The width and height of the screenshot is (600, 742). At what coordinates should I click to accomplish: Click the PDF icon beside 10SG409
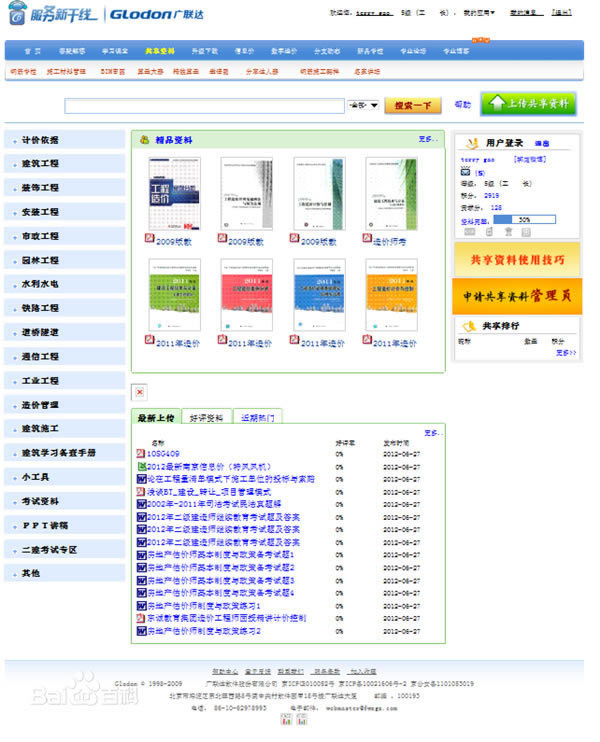[x=141, y=453]
